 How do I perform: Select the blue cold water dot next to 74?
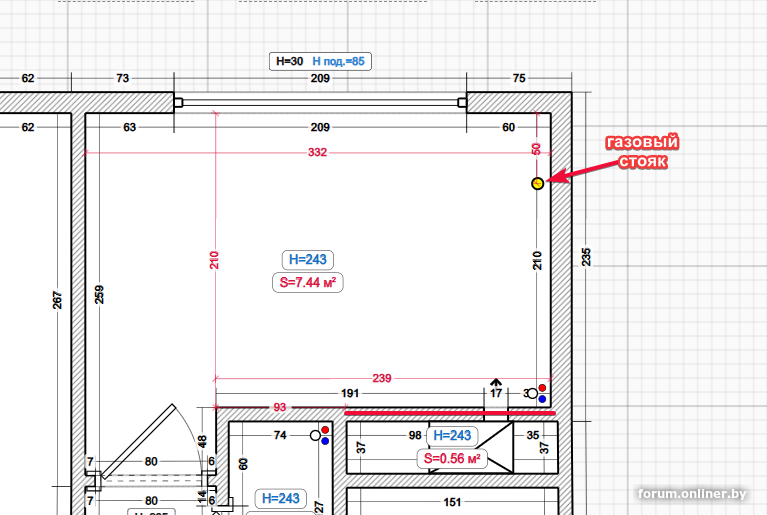(325, 441)
